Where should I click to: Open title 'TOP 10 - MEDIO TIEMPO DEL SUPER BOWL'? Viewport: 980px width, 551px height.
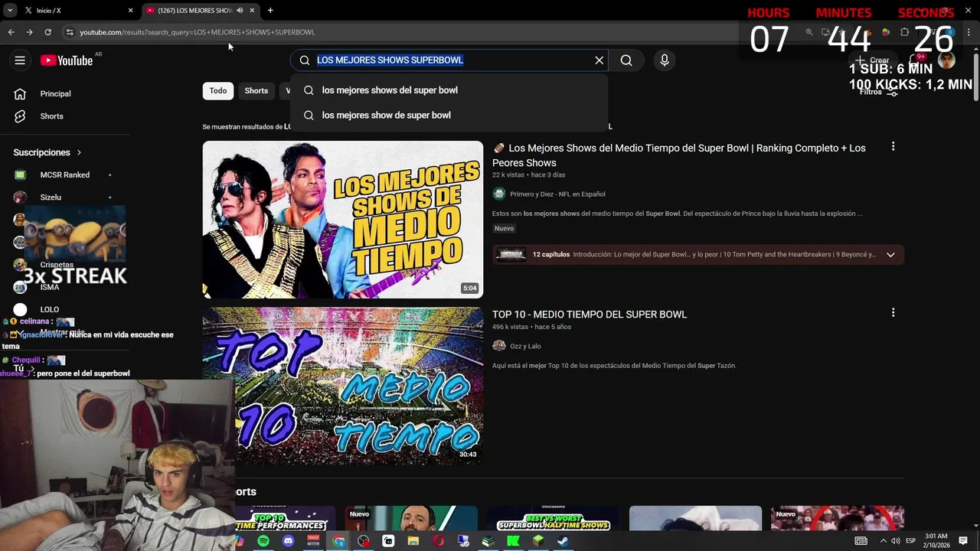(590, 315)
